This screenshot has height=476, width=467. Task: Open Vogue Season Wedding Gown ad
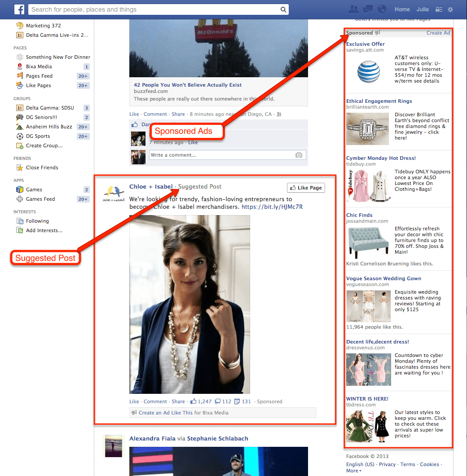click(383, 278)
